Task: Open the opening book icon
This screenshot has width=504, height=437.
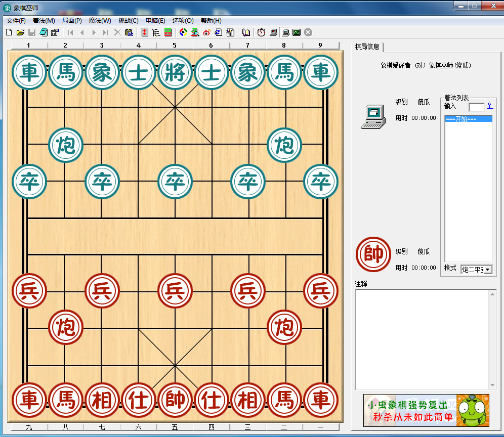Action: pos(246,32)
